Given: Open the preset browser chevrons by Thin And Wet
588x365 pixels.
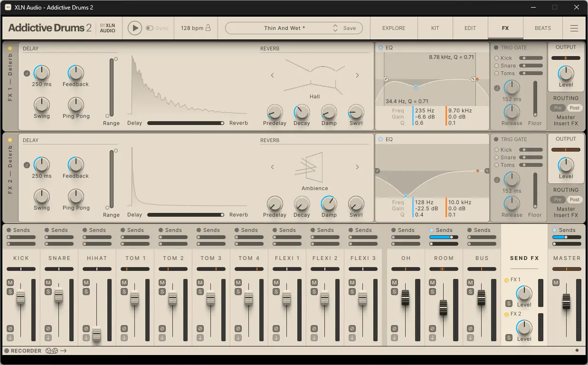Looking at the screenshot, I should 334,28.
